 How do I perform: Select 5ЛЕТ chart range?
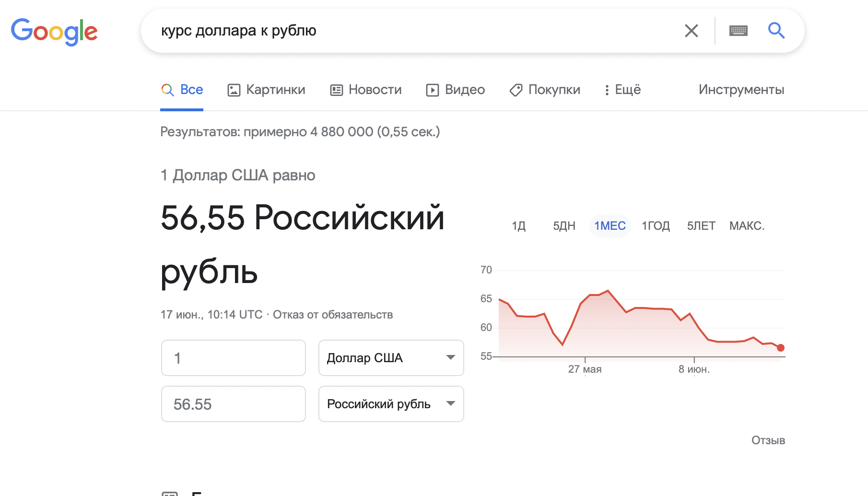(x=701, y=226)
